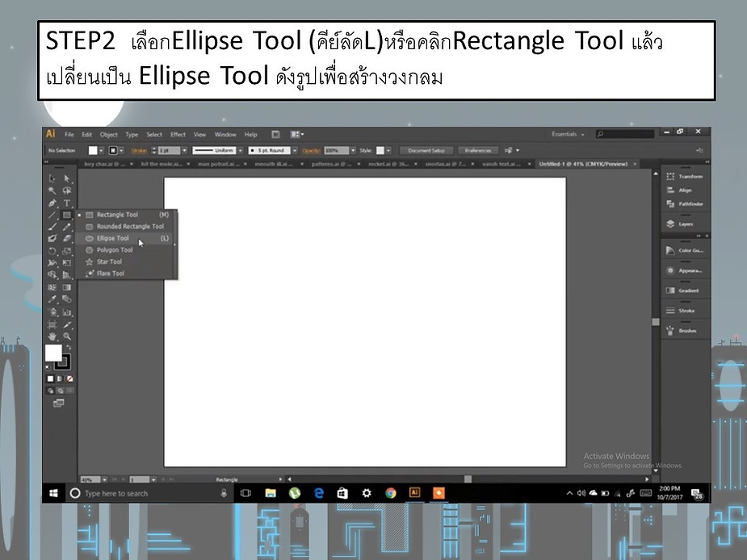Select the Pen tool
Image resolution: width=747 pixels, height=560 pixels.
click(x=52, y=203)
